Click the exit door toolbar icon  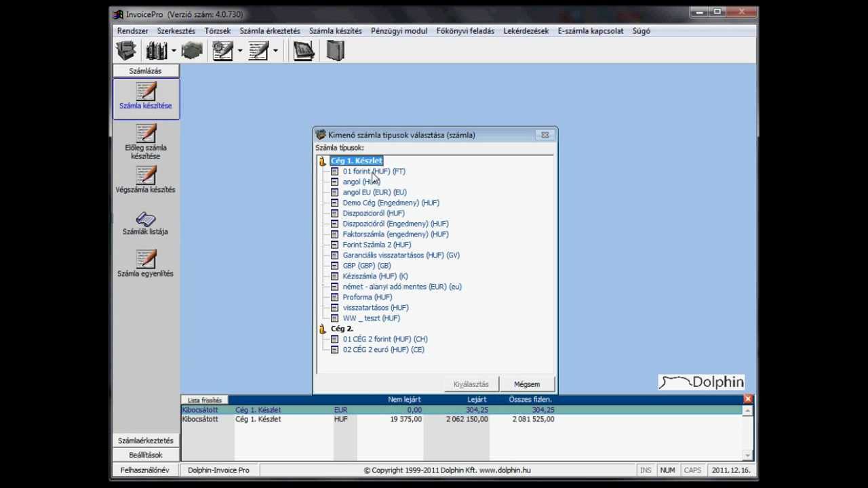[336, 51]
